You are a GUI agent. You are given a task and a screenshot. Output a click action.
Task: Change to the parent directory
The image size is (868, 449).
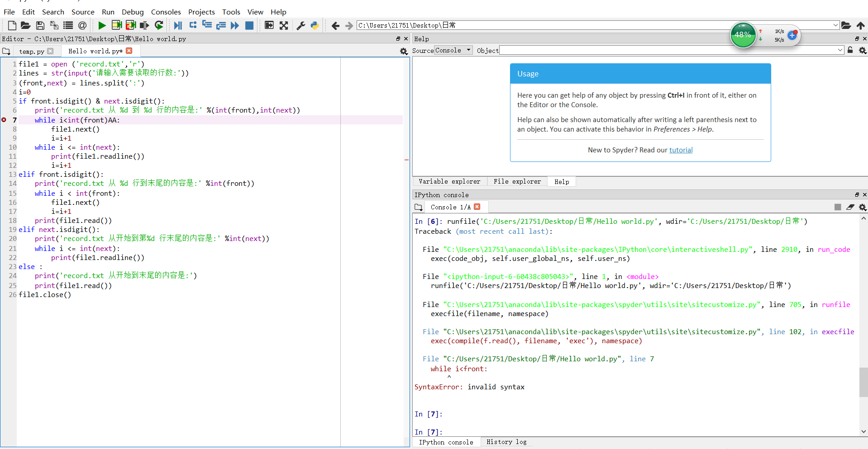861,25
